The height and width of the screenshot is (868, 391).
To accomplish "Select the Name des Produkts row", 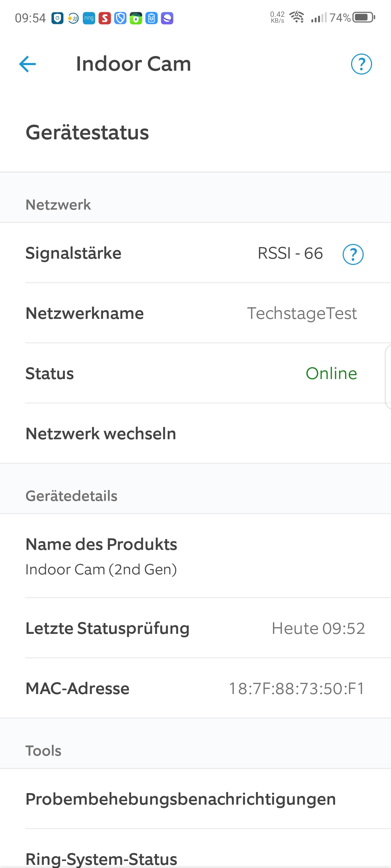I will point(102,556).
